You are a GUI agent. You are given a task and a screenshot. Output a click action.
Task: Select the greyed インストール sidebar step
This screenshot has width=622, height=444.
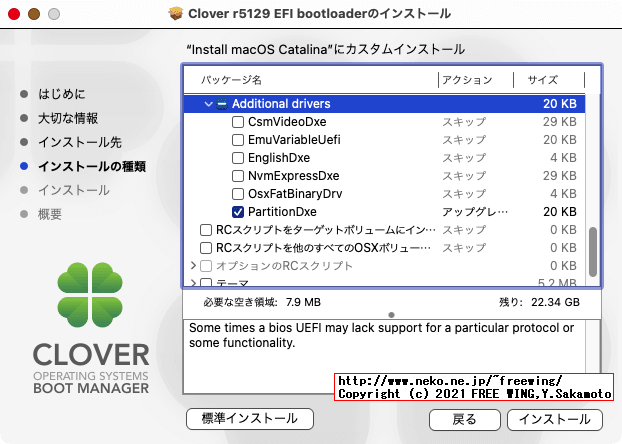tap(74, 190)
